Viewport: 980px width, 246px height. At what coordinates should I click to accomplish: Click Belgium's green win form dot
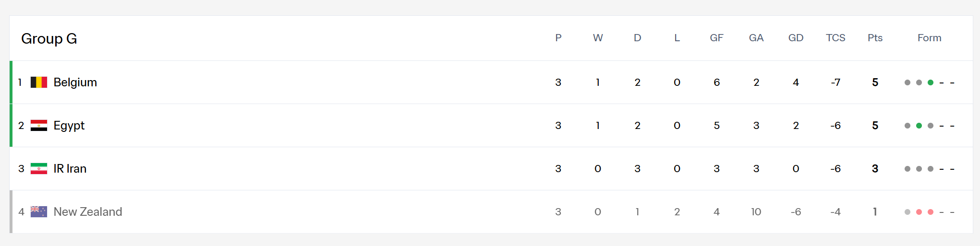(931, 82)
